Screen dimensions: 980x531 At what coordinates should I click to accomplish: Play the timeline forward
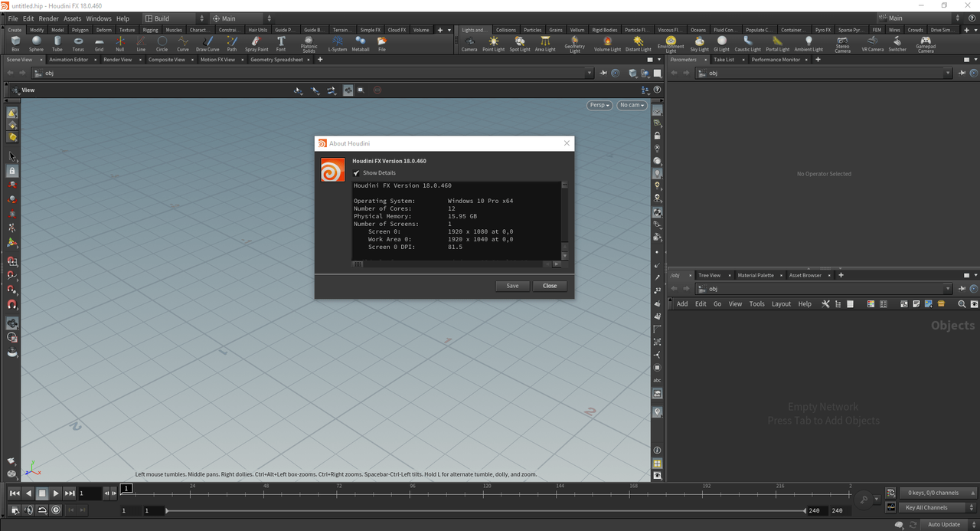pos(56,493)
